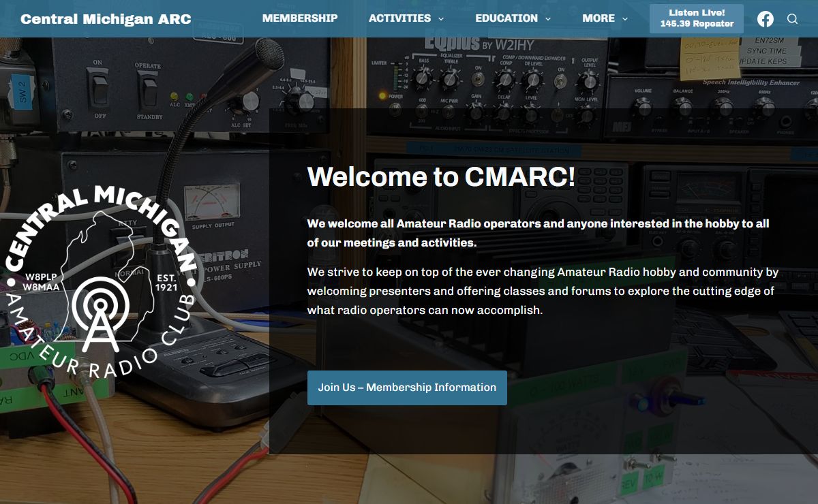Screen dimensions: 818x504
Task: Click the bold paragraph welcoming Amateur Radio operators
Action: pos(539,233)
